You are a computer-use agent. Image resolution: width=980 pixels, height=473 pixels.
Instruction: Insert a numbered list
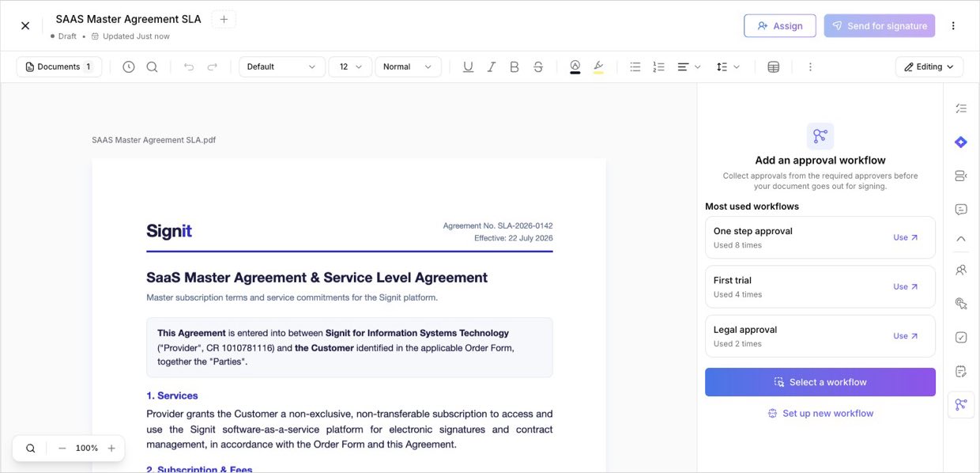pos(659,67)
